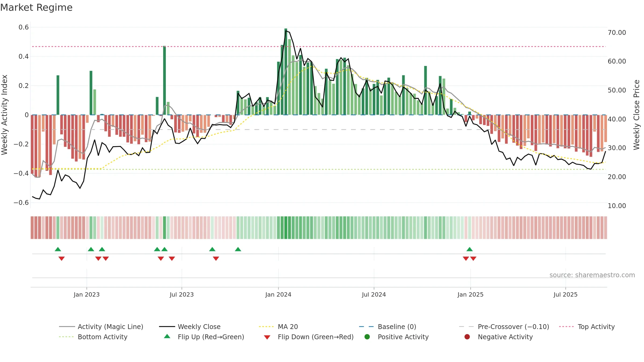Click the 0.6 activity axis label
The height and width of the screenshot is (362, 644).
coord(24,27)
